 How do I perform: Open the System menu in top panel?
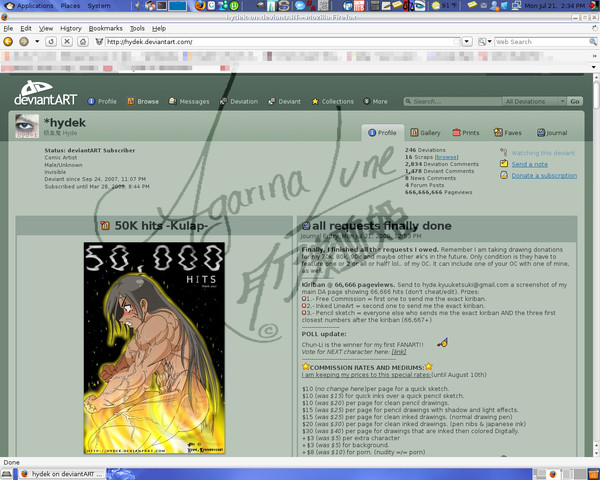click(99, 6)
